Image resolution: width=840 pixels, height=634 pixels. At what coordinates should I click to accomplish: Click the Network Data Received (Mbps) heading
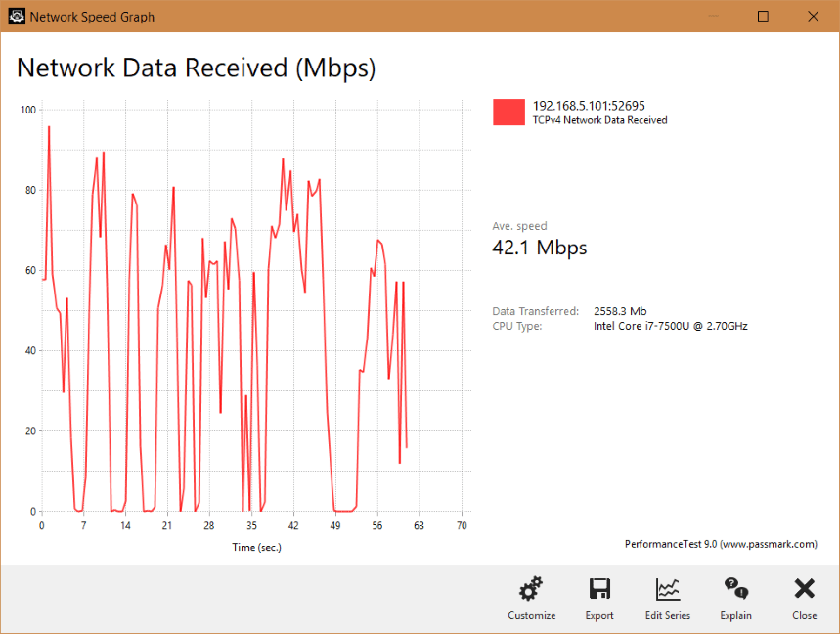(197, 68)
